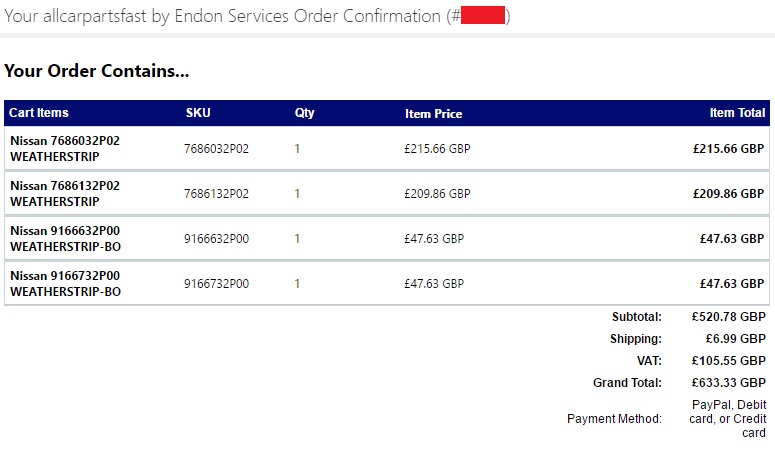Click the red redacted order number
This screenshot has width=775, height=452.
[483, 16]
